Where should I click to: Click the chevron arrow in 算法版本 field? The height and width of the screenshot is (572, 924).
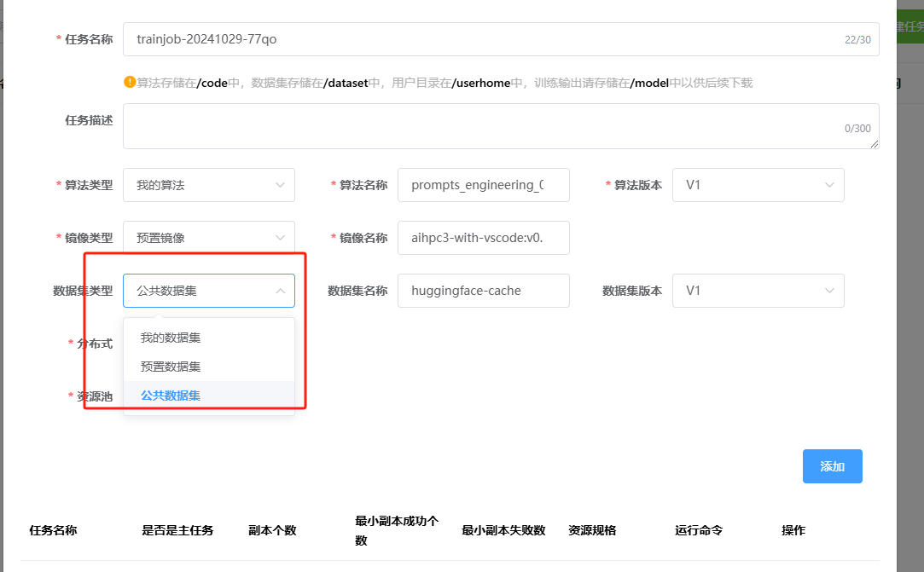(x=829, y=185)
